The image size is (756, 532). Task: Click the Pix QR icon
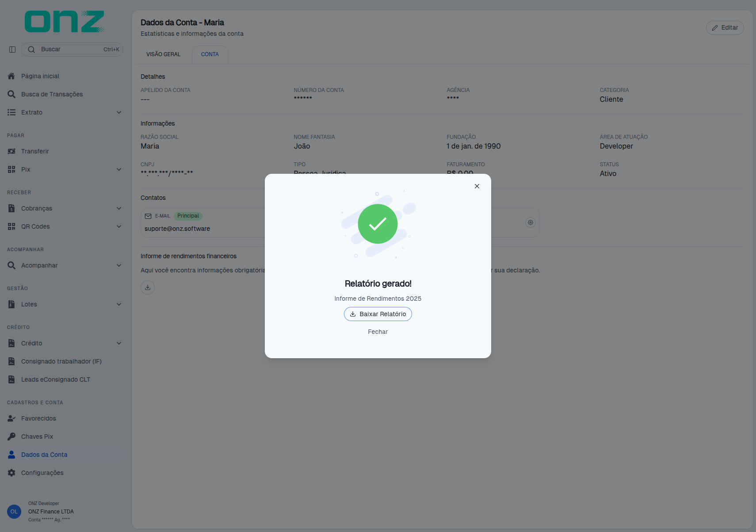(x=11, y=169)
